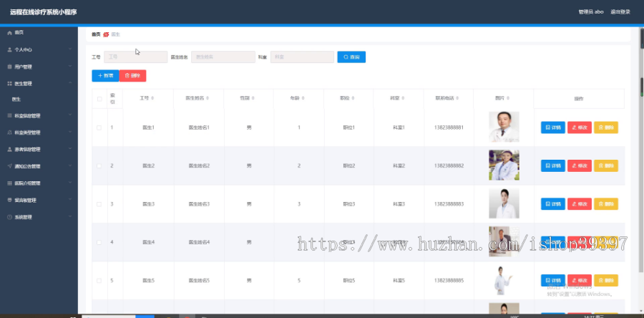The image size is (644, 318).
Task: Sort by 性别 column arrows
Action: click(253, 99)
